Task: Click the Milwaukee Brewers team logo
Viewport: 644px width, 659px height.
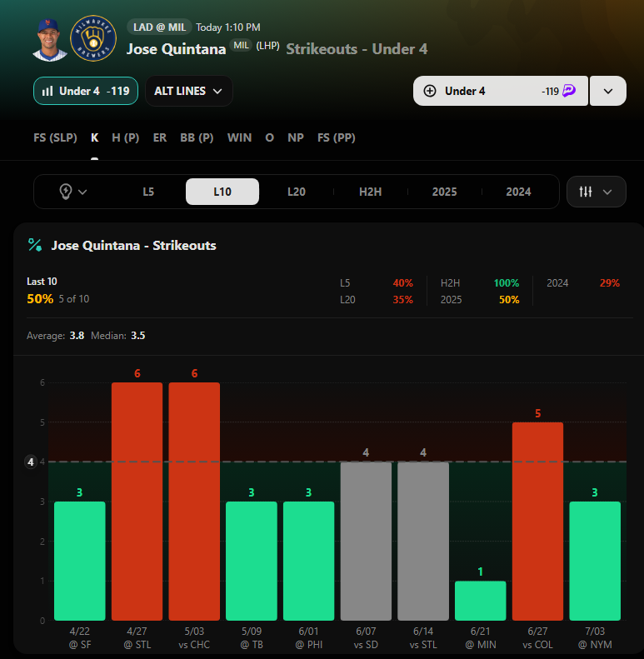Action: [93, 38]
